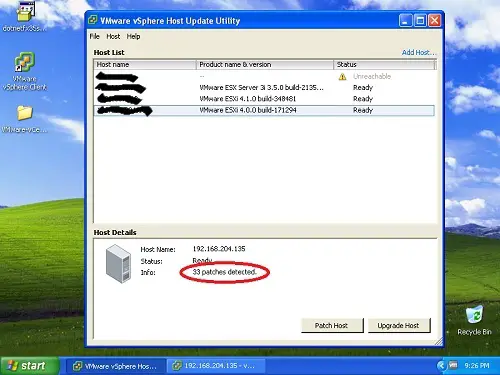Switch to VMware vSphere Host taskbar button
This screenshot has height=375, width=500.
point(115,366)
